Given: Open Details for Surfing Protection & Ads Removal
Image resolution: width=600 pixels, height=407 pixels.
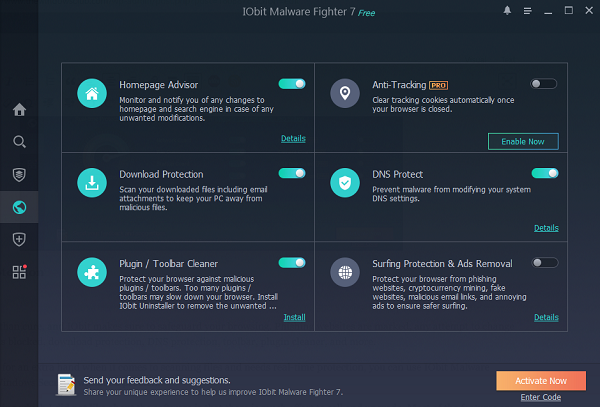Looking at the screenshot, I should pyautogui.click(x=546, y=317).
